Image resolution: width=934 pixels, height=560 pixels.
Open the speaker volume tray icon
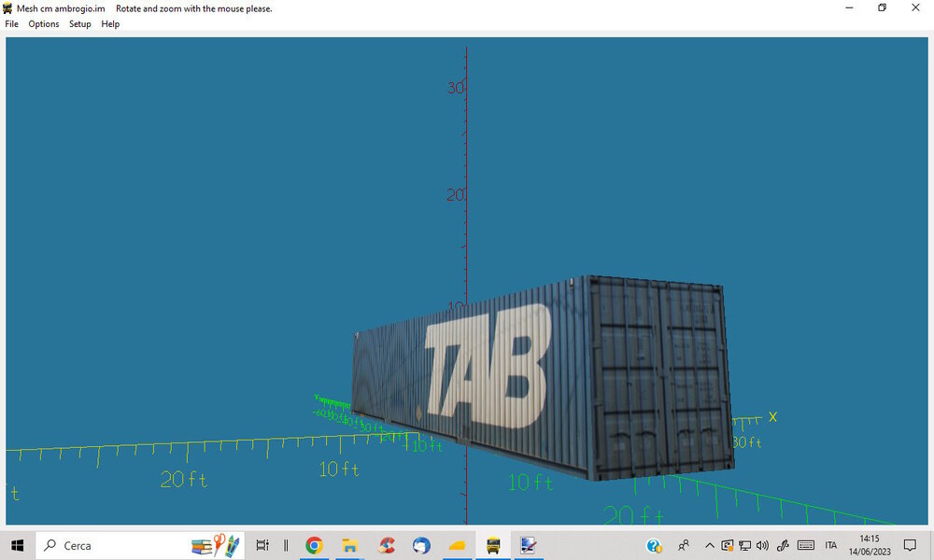tap(762, 545)
